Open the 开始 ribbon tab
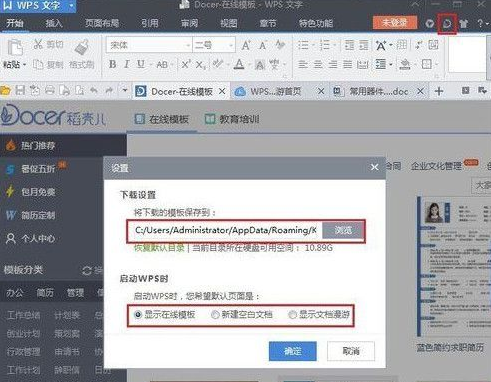 pyautogui.click(x=15, y=23)
